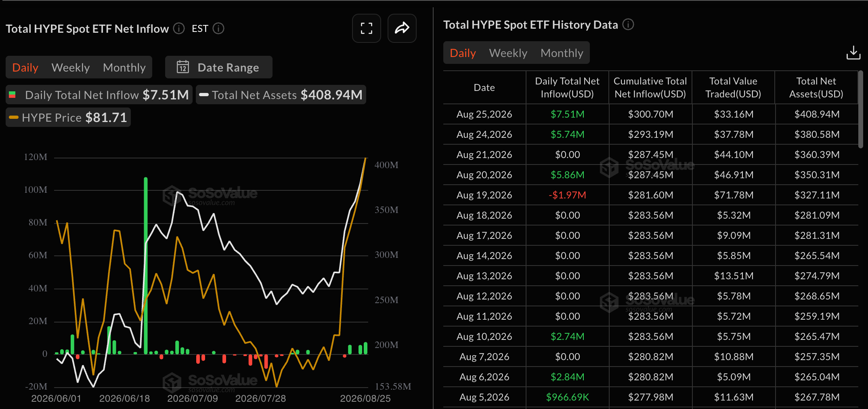Screen dimensions: 868x409
Task: Click Cumulative Total Net Inflow(USD) header
Action: [x=650, y=87]
